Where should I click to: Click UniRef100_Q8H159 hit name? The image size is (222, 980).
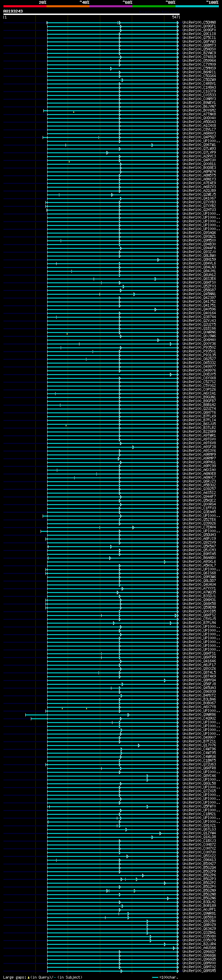click(x=199, y=259)
